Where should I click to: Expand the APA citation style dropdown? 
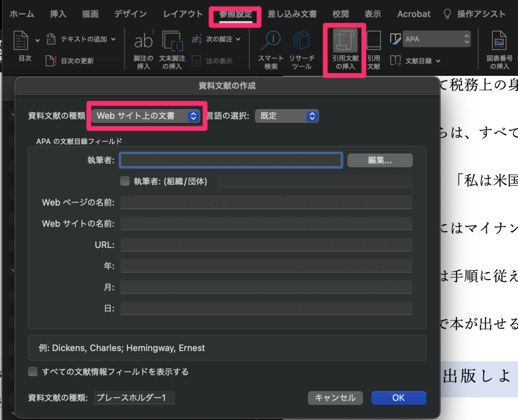[437, 39]
